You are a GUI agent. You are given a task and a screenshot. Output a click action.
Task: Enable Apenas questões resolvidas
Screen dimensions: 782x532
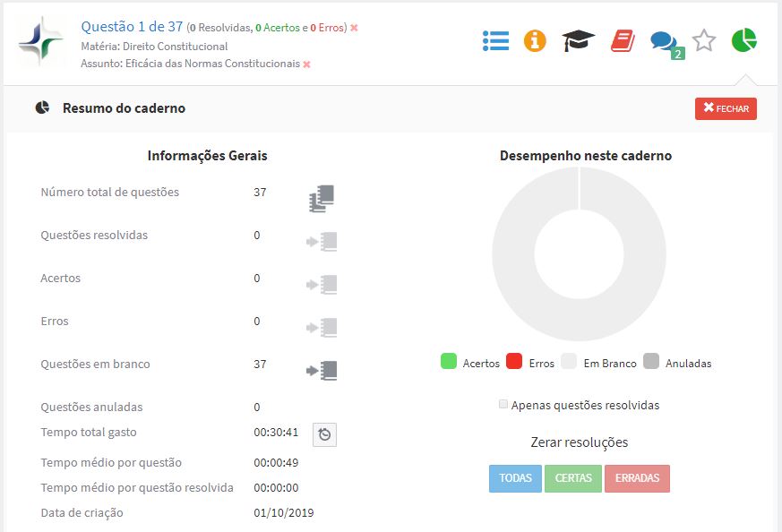pos(503,405)
